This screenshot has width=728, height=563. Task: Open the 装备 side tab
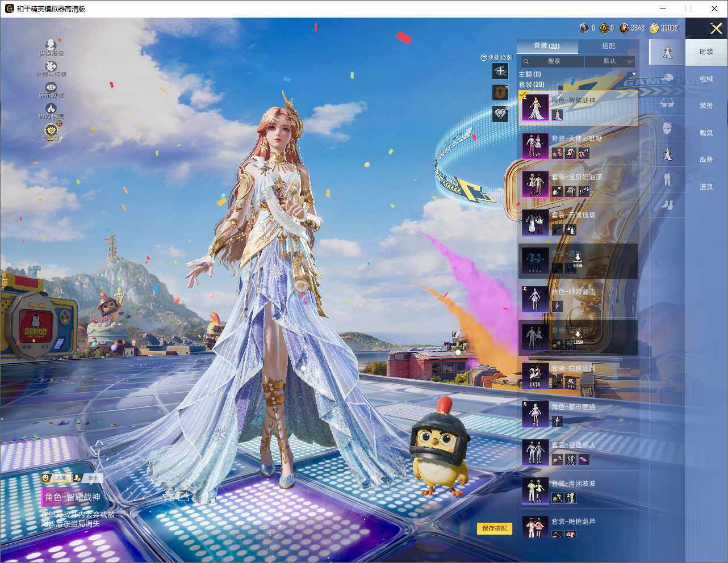(706, 106)
